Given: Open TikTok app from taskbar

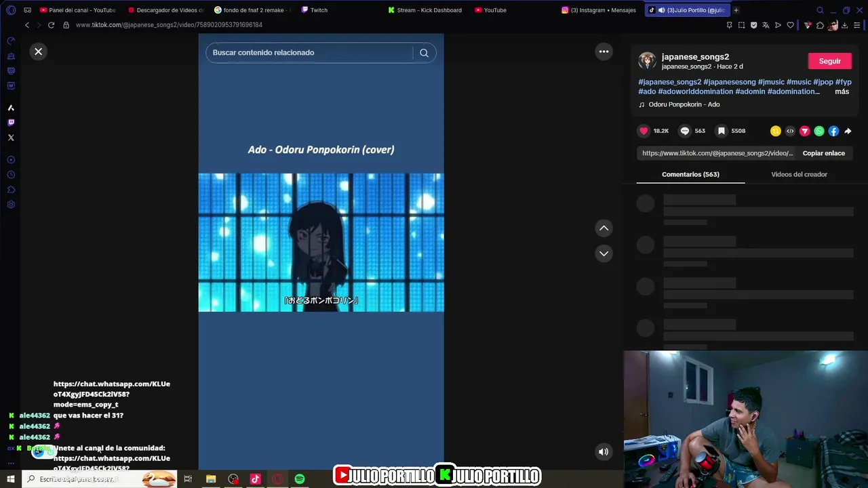Looking at the screenshot, I should point(255,479).
